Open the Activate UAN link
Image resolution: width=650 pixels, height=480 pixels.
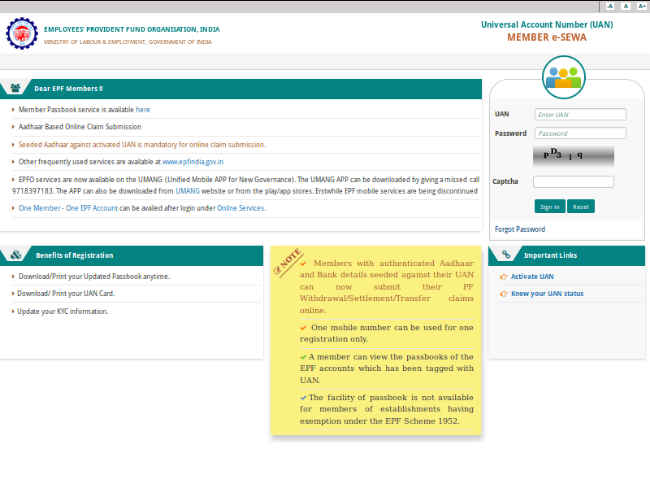[x=532, y=276]
